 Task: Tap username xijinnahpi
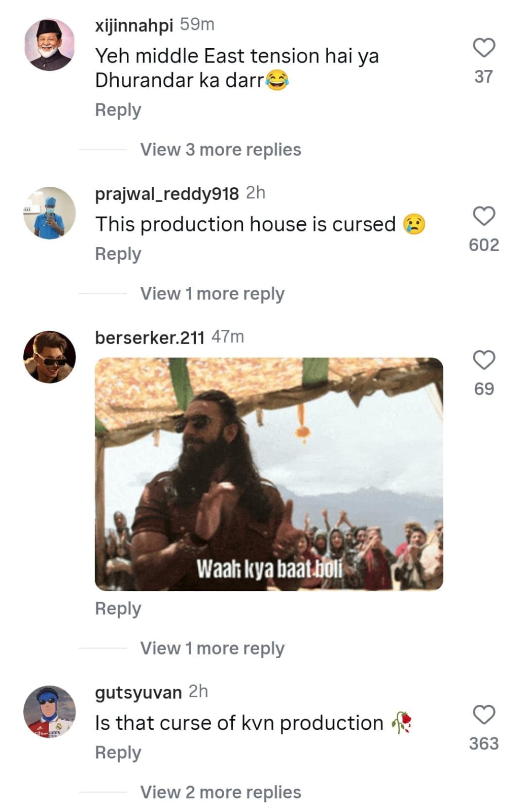pos(134,25)
